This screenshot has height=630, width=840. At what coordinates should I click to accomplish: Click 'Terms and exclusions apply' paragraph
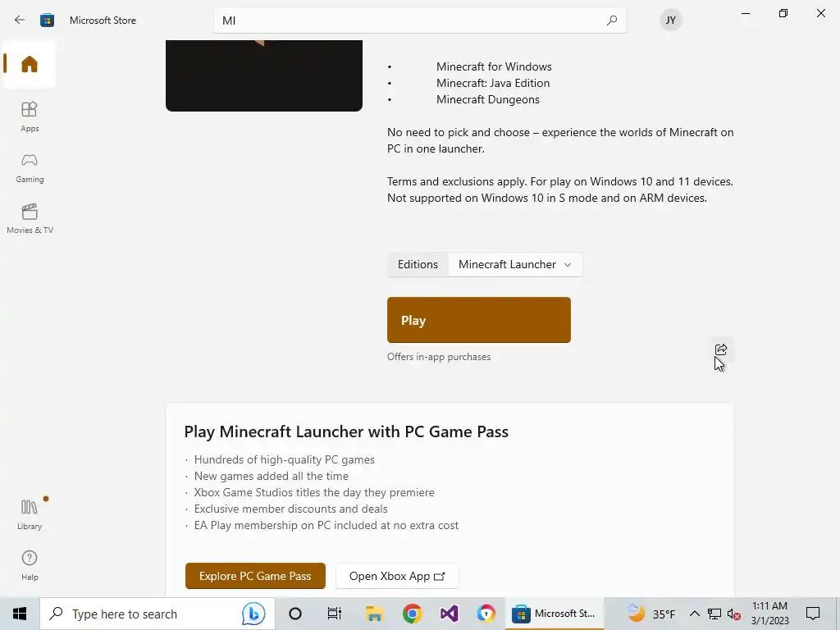click(x=559, y=189)
